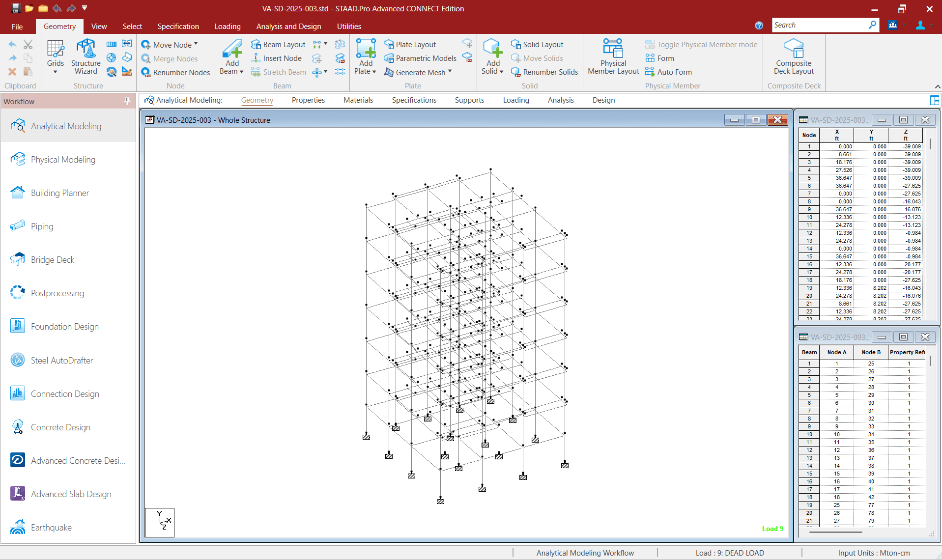
Task: Open the Solid Layout table
Action: (x=537, y=45)
